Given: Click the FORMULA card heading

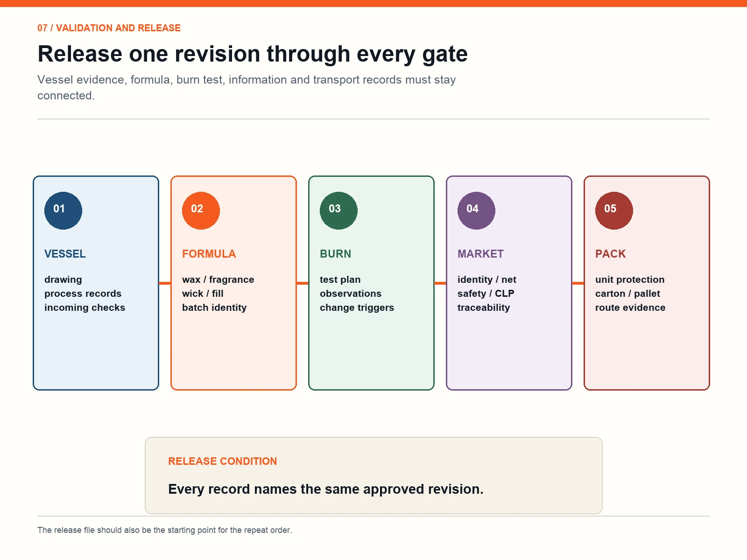Looking at the screenshot, I should (x=209, y=254).
